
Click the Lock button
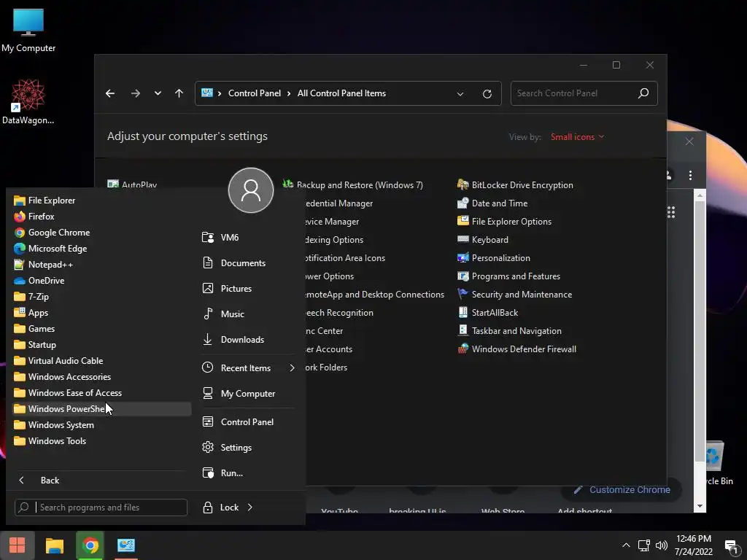coord(220,507)
